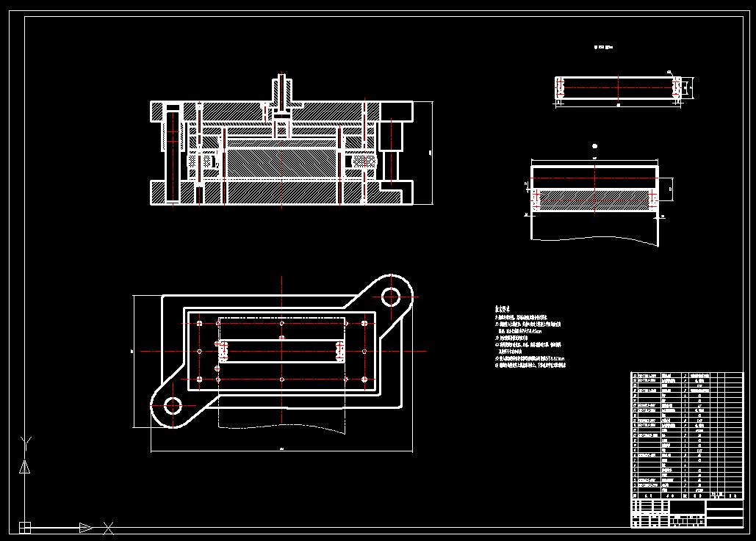Viewport: 756px width, 541px height.
Task: Click the overall width dimension under the plan view
Action: point(281,450)
